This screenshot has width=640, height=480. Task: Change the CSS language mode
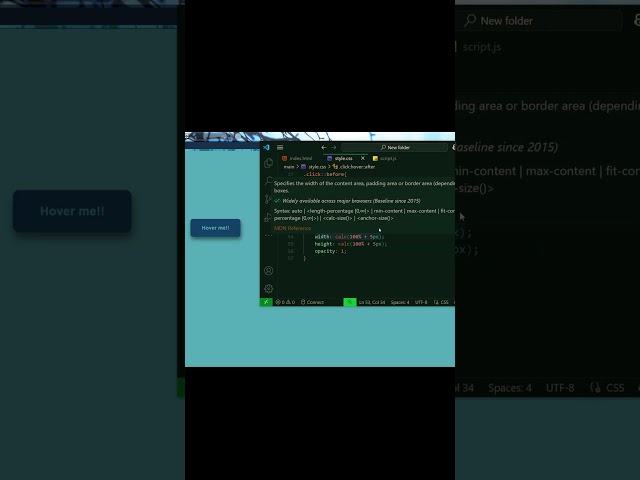tap(444, 302)
